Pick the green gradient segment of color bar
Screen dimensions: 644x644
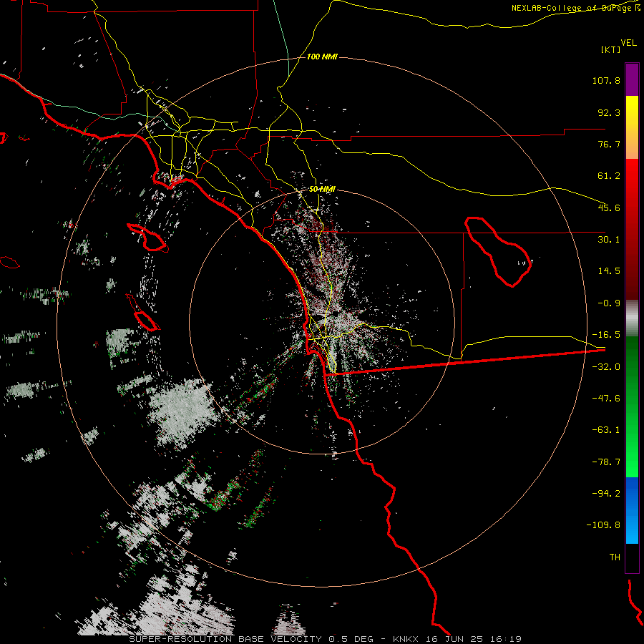pos(632,406)
